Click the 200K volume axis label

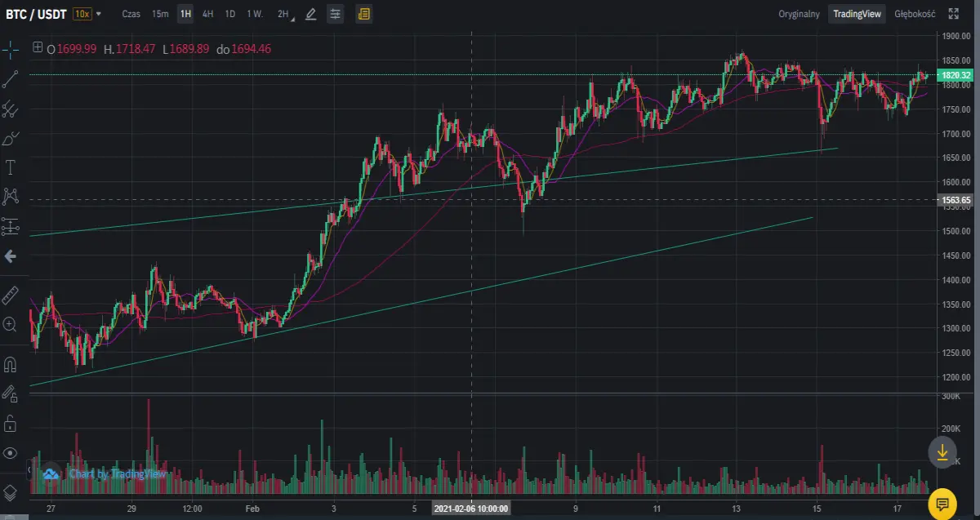(x=949, y=429)
